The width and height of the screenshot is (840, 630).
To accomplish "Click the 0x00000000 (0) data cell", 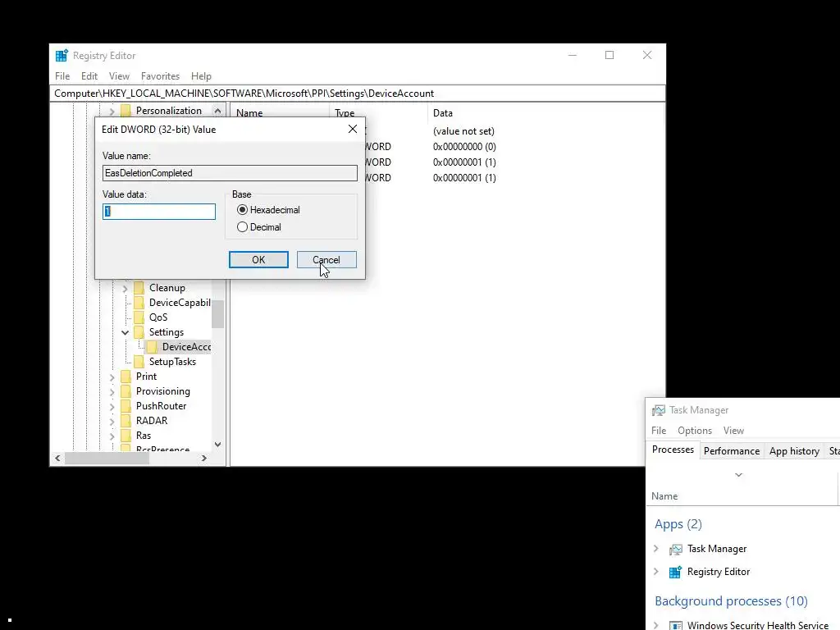I will click(464, 147).
